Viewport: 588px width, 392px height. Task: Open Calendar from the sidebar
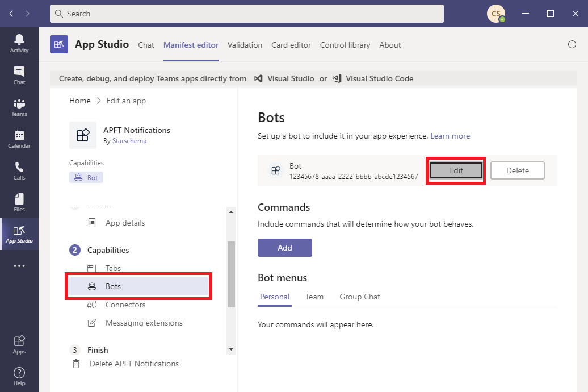tap(19, 139)
